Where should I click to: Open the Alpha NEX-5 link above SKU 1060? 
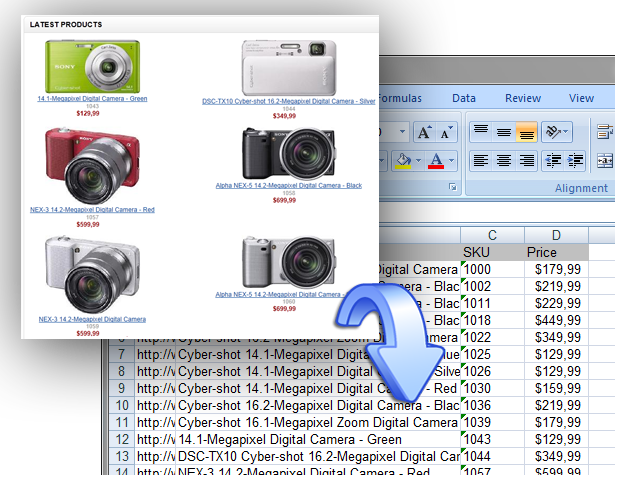pos(280,295)
